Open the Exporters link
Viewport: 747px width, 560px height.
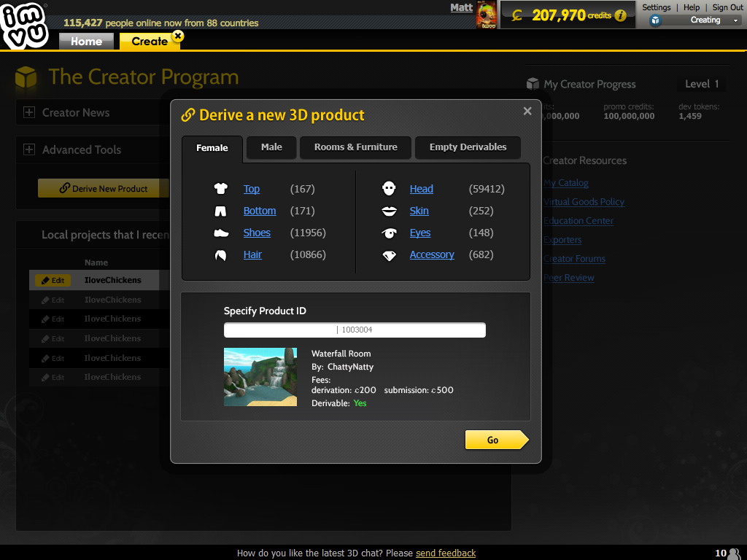(562, 240)
